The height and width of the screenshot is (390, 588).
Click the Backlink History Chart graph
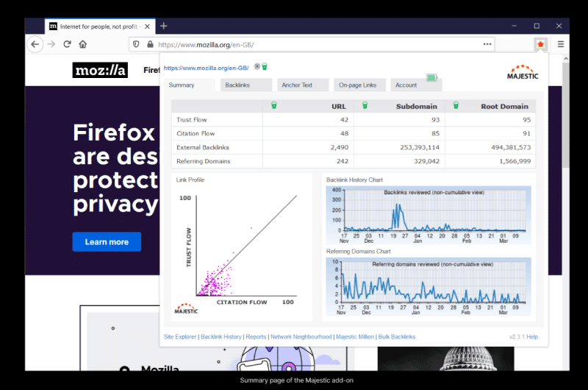pos(429,215)
